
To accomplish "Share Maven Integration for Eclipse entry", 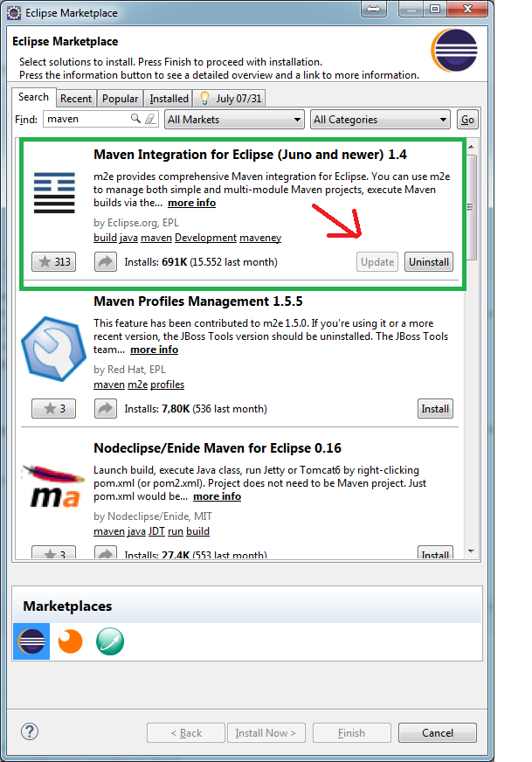I will 106,262.
